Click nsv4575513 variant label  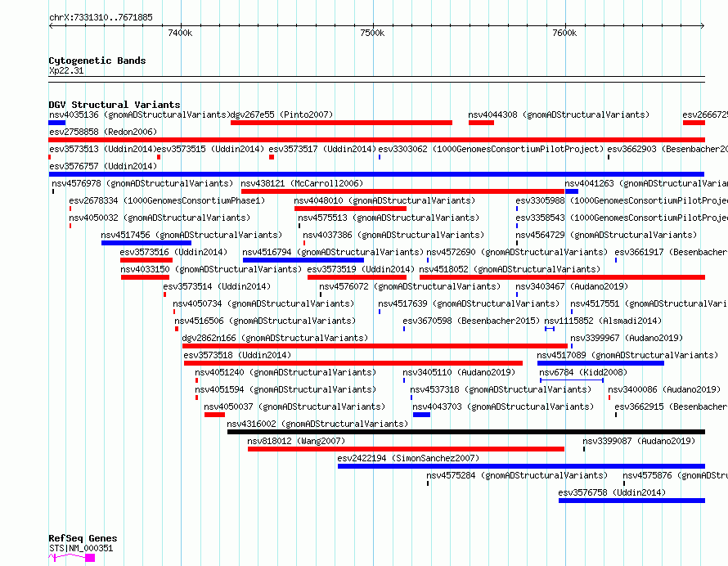pyautogui.click(x=389, y=218)
